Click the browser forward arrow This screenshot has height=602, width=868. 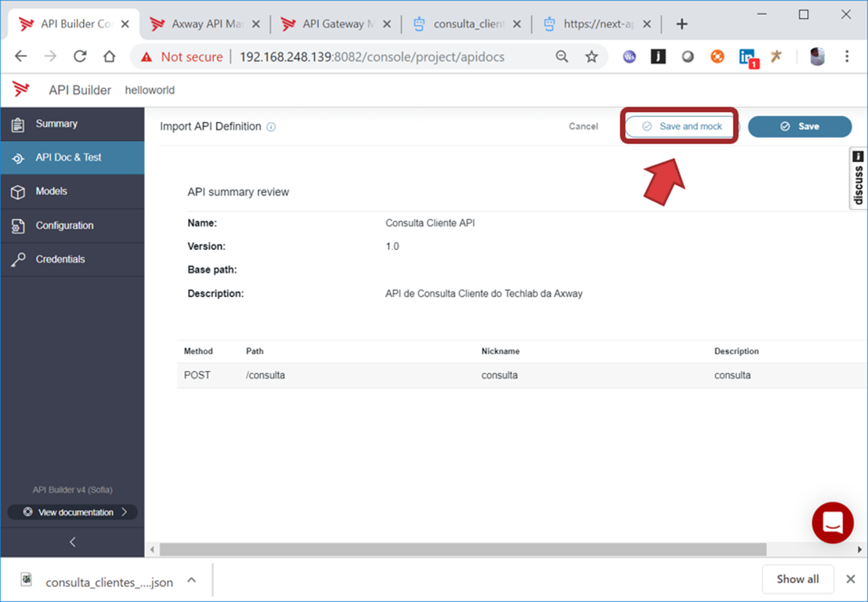pyautogui.click(x=50, y=56)
